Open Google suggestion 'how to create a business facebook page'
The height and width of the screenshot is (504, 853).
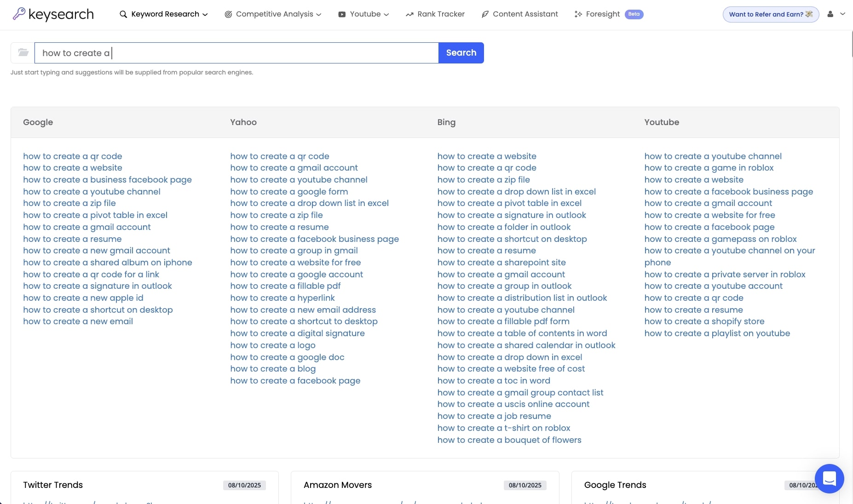[107, 180]
